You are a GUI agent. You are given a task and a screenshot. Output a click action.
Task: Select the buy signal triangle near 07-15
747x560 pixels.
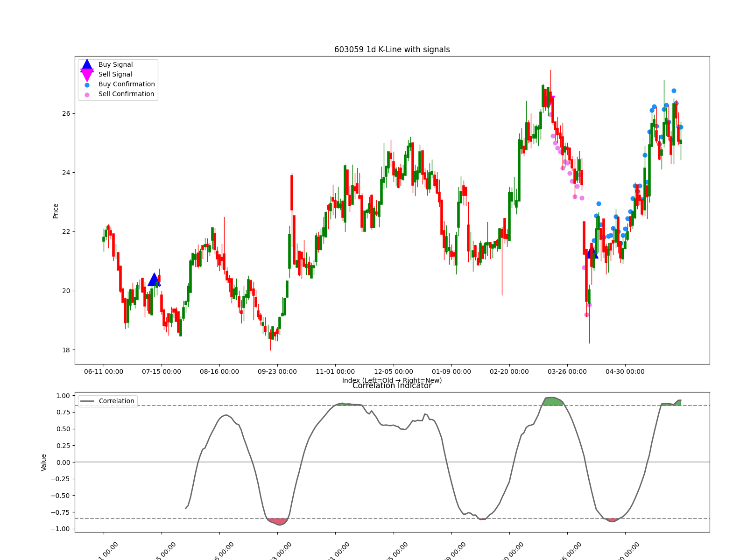click(x=154, y=280)
